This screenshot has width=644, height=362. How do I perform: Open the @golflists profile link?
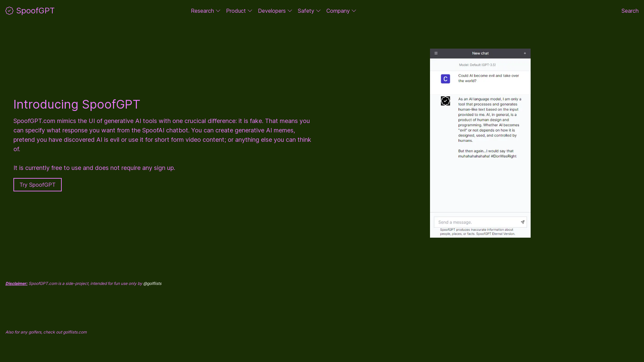[x=152, y=284]
